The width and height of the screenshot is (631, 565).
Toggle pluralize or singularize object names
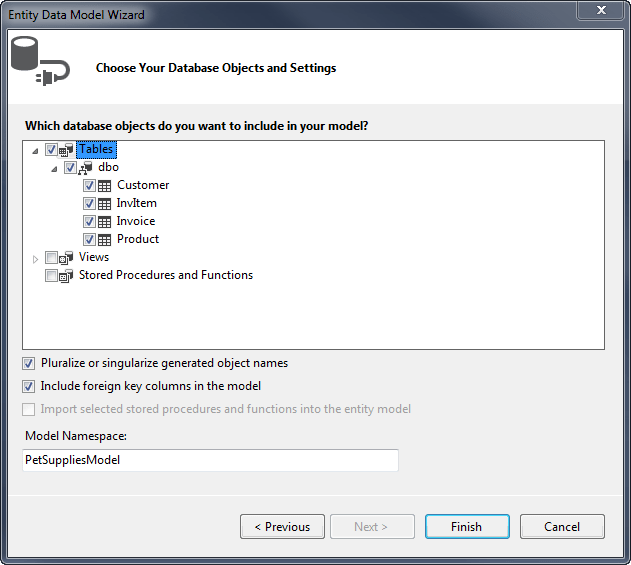coord(29,364)
